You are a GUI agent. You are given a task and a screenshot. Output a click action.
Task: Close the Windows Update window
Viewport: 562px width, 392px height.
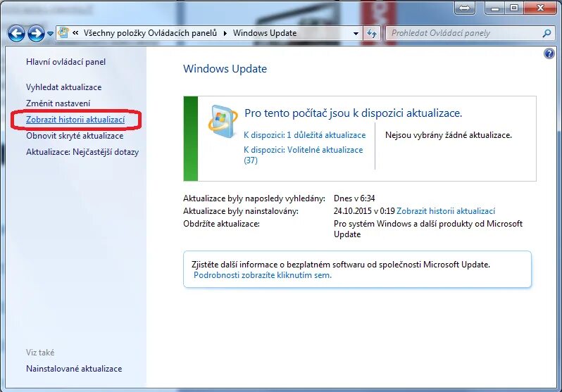[541, 8]
